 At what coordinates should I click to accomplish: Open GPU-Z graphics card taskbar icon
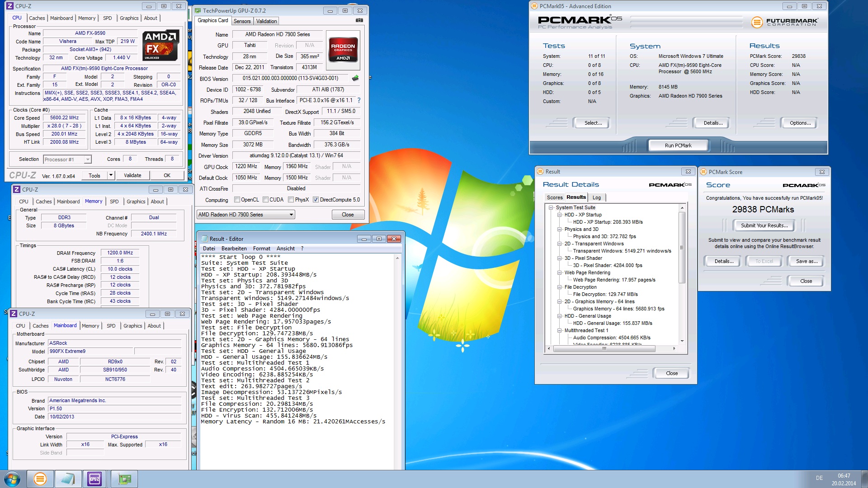(124, 479)
